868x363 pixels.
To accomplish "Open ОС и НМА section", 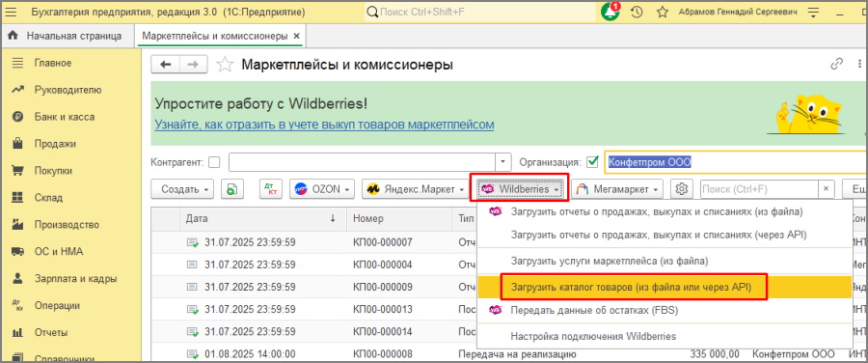I will tap(58, 252).
